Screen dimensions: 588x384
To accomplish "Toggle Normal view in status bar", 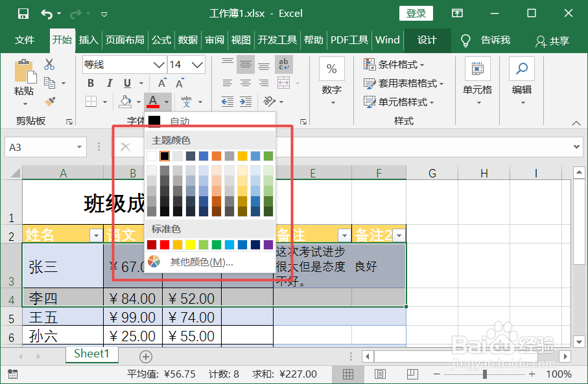I will 347,374.
